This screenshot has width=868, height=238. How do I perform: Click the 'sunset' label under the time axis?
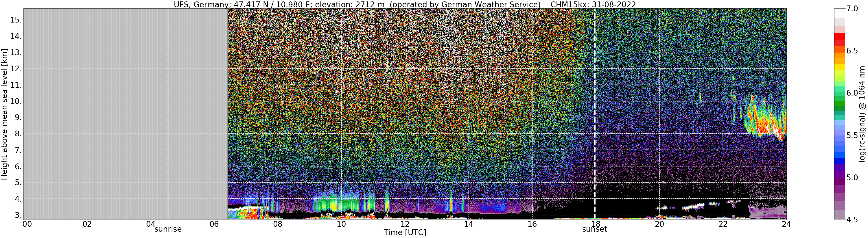tap(594, 229)
